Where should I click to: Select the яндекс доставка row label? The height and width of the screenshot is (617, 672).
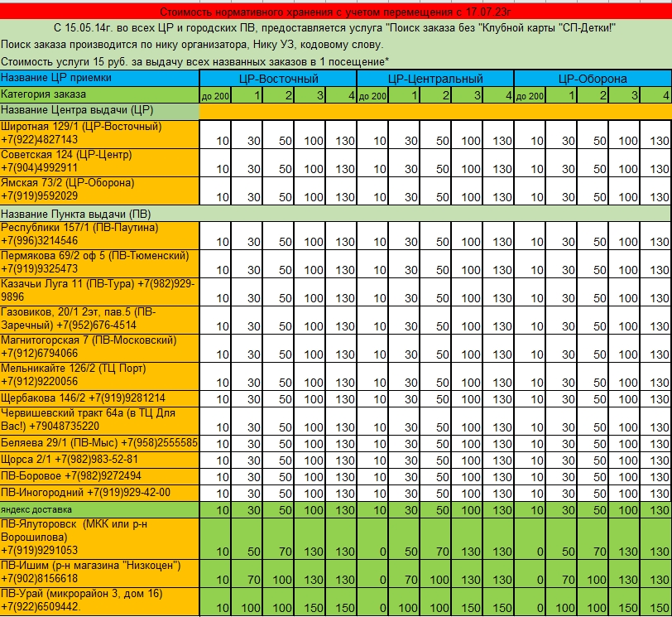[x=99, y=509]
